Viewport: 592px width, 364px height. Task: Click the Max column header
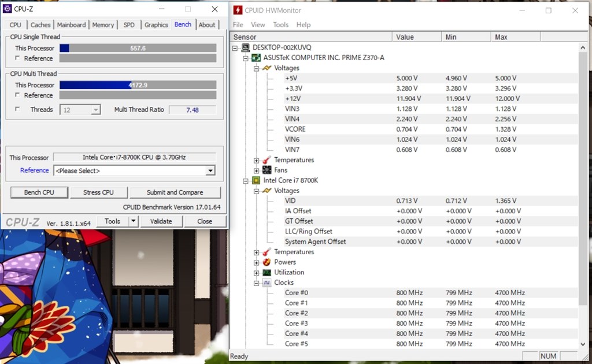[x=516, y=37]
